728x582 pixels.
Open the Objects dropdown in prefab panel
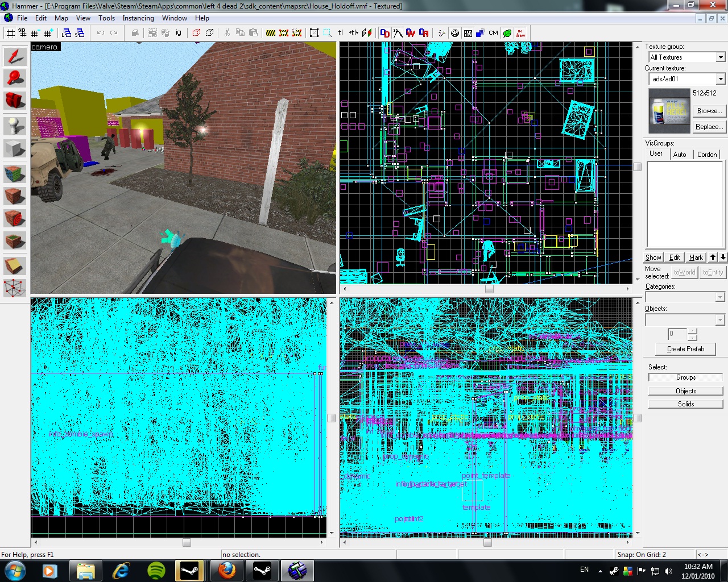[x=685, y=320]
